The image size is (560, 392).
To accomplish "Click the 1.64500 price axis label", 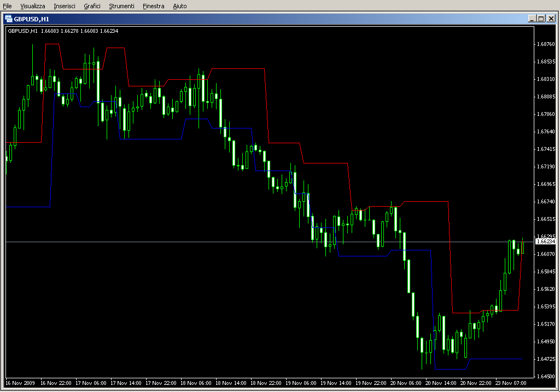I will pyautogui.click(x=546, y=377).
